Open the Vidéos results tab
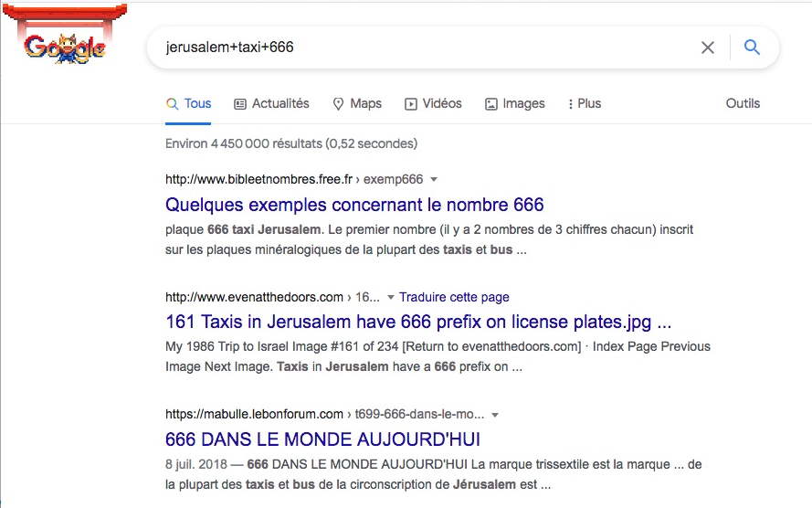Image resolution: width=812 pixels, height=508 pixels. tap(433, 103)
